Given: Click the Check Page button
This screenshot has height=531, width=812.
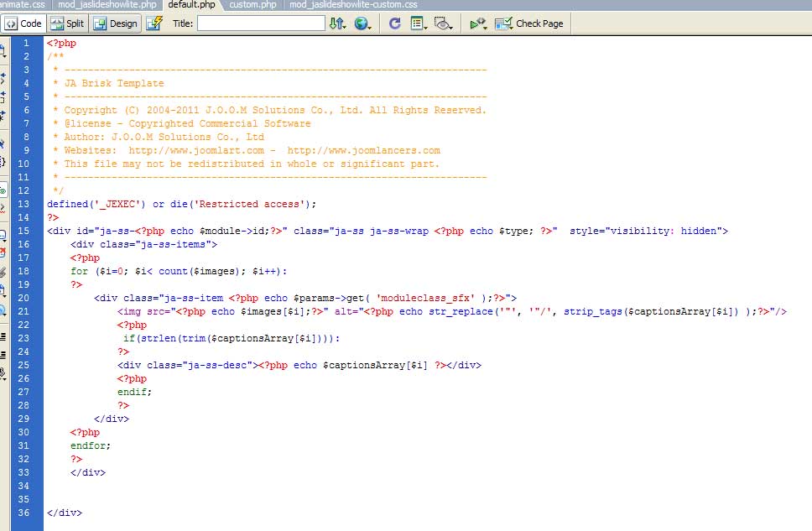Looking at the screenshot, I should click(528, 23).
